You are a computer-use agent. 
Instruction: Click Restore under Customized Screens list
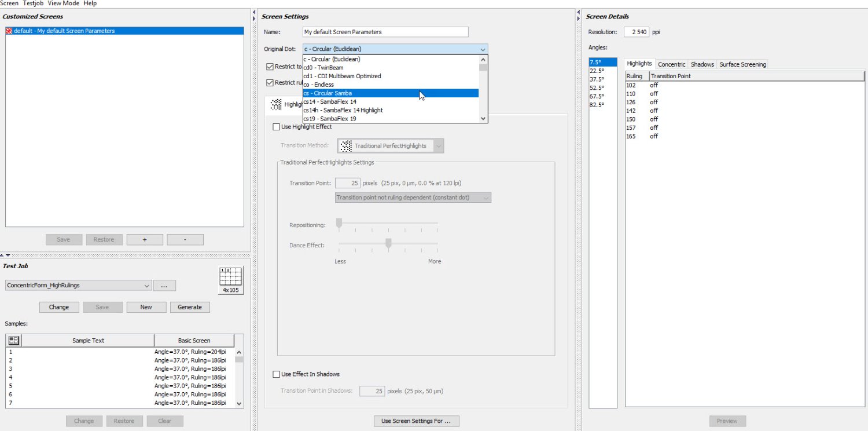point(104,240)
